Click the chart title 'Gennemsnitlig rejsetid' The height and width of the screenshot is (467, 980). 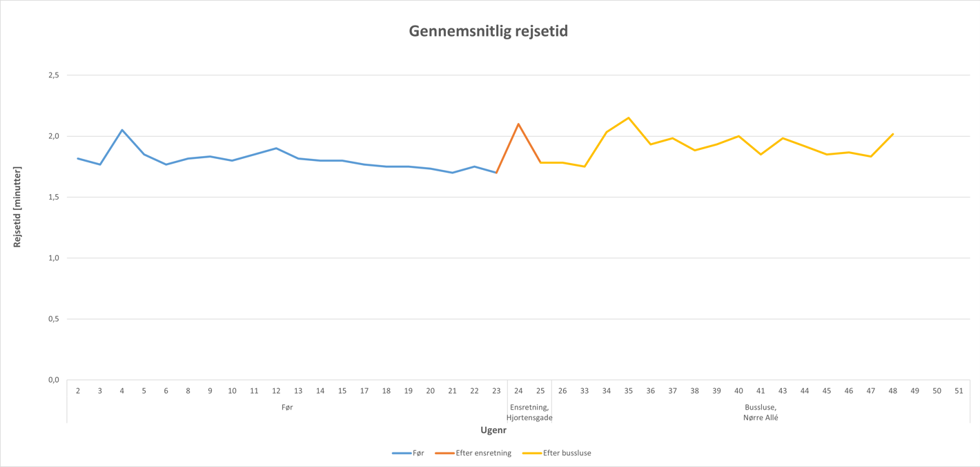489,31
